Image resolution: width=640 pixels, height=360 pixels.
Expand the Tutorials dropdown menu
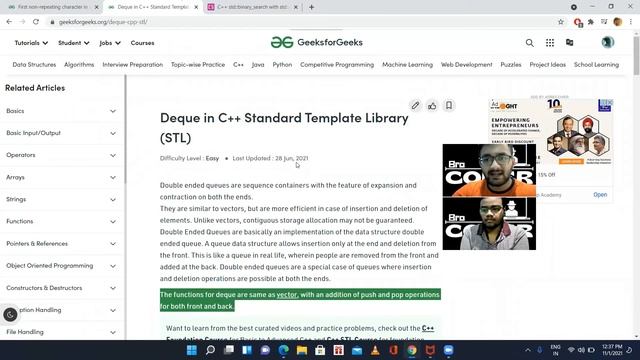(x=31, y=43)
